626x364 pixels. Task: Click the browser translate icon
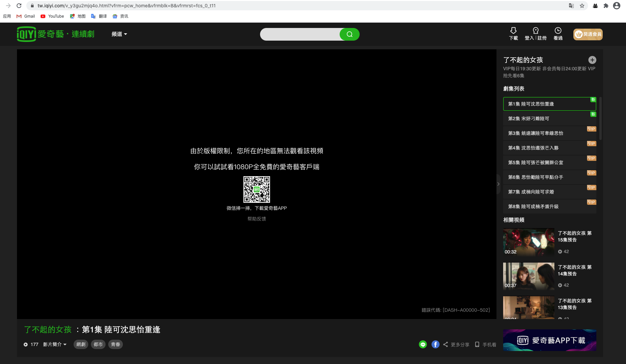[x=571, y=6]
